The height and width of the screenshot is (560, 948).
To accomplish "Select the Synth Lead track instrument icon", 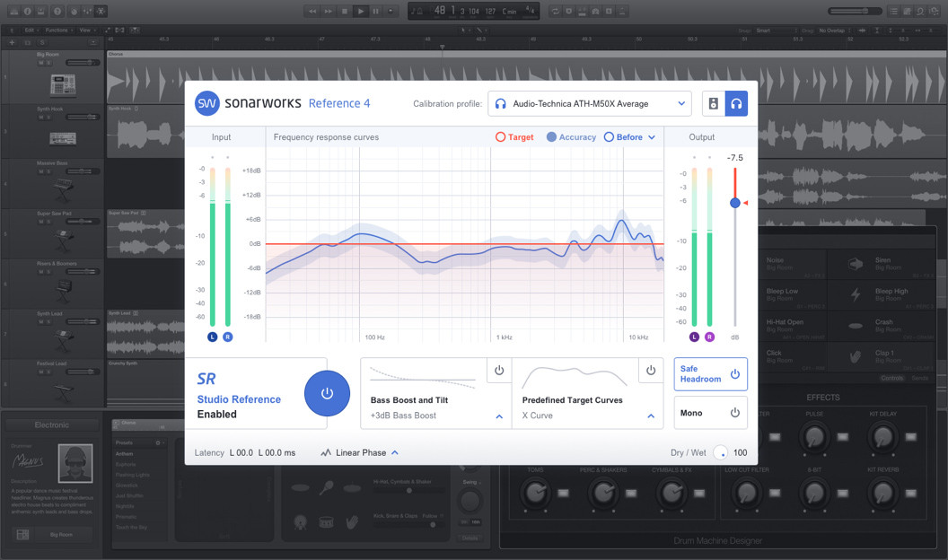I will coord(63,341).
